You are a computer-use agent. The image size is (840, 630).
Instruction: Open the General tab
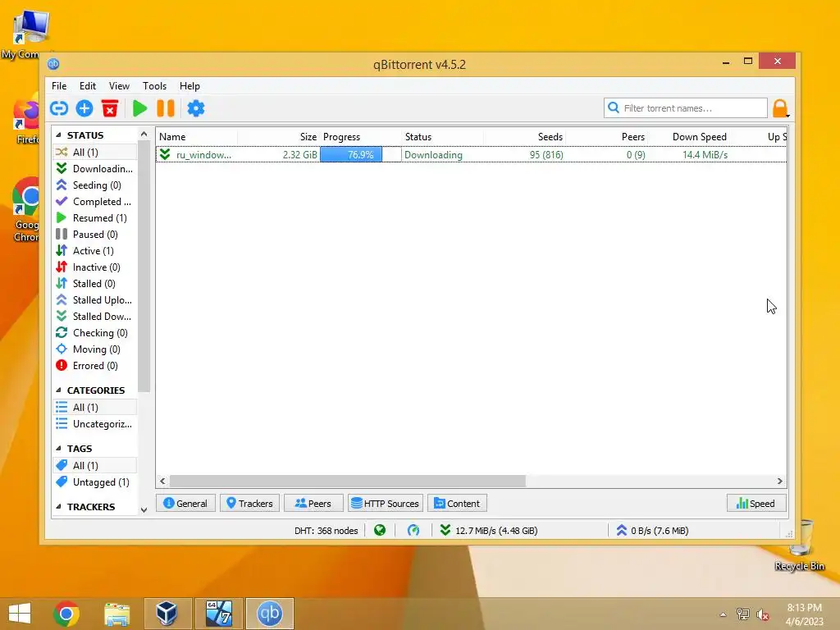(x=185, y=504)
